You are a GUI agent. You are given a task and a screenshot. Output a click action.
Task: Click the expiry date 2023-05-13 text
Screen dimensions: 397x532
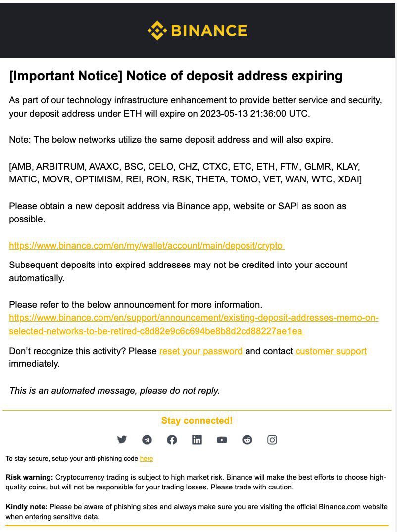224,114
